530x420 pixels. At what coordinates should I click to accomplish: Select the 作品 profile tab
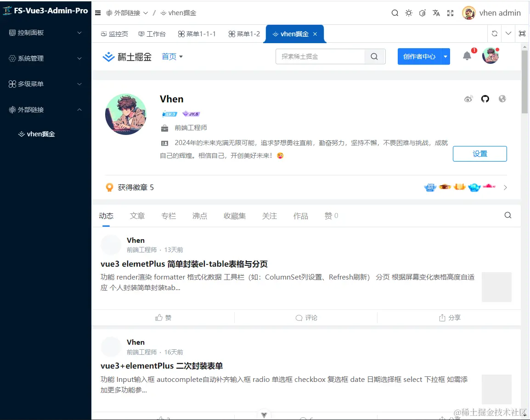pyautogui.click(x=300, y=216)
